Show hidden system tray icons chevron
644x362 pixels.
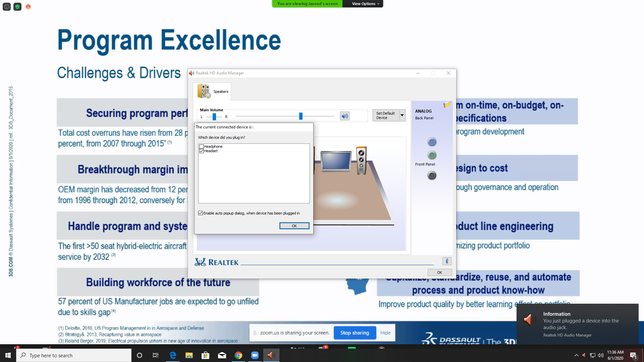(x=576, y=355)
